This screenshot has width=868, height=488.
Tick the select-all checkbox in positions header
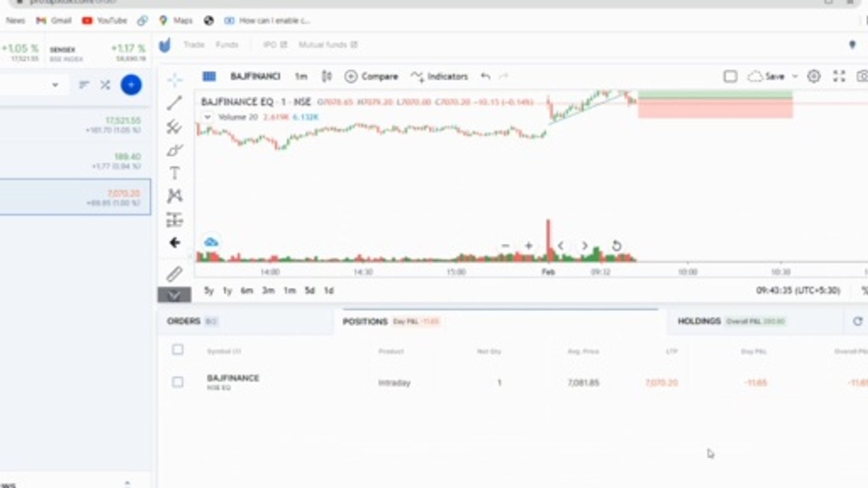coord(178,350)
